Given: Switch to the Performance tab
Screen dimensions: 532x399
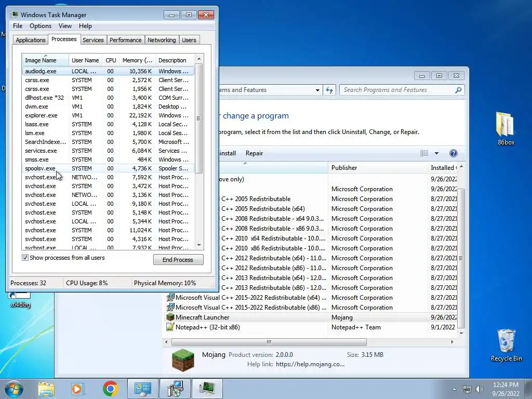Looking at the screenshot, I should [x=125, y=40].
